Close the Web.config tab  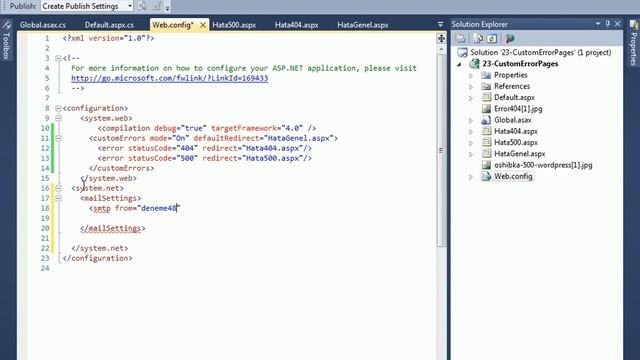point(203,25)
